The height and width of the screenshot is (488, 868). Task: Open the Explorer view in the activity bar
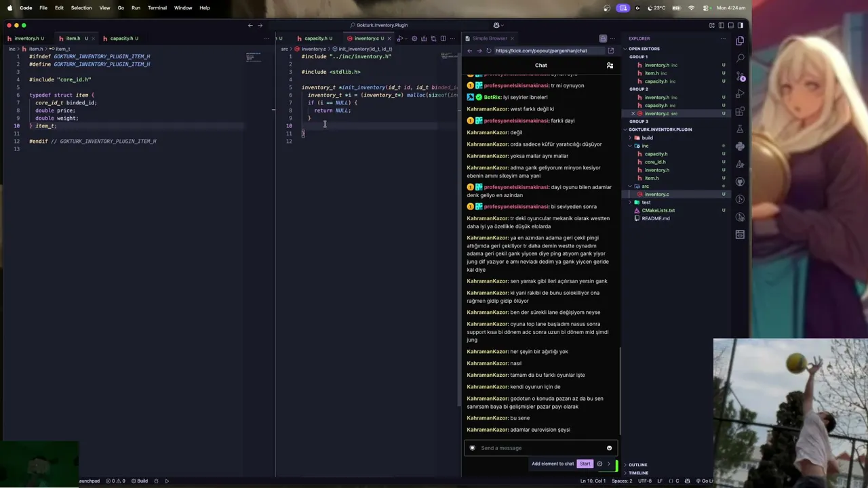(x=740, y=41)
